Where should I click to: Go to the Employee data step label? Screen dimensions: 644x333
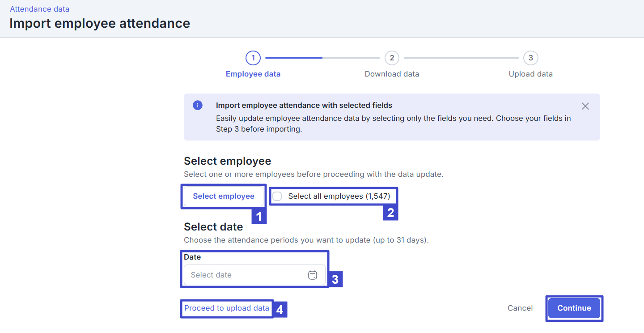pyautogui.click(x=253, y=74)
